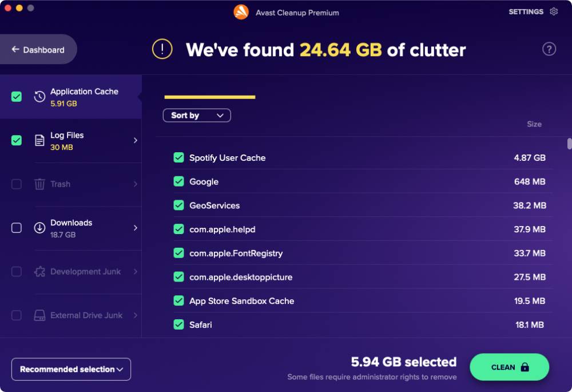Click the External Drive Junk drive icon
This screenshot has width=572, height=392.
click(39, 315)
